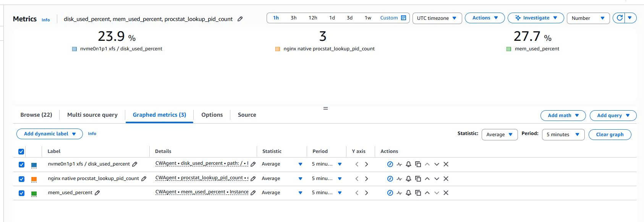This screenshot has height=222, width=644.
Task: Uncheck the nginx procstat_lookup_pid_count checkbox
Action: pyautogui.click(x=21, y=179)
